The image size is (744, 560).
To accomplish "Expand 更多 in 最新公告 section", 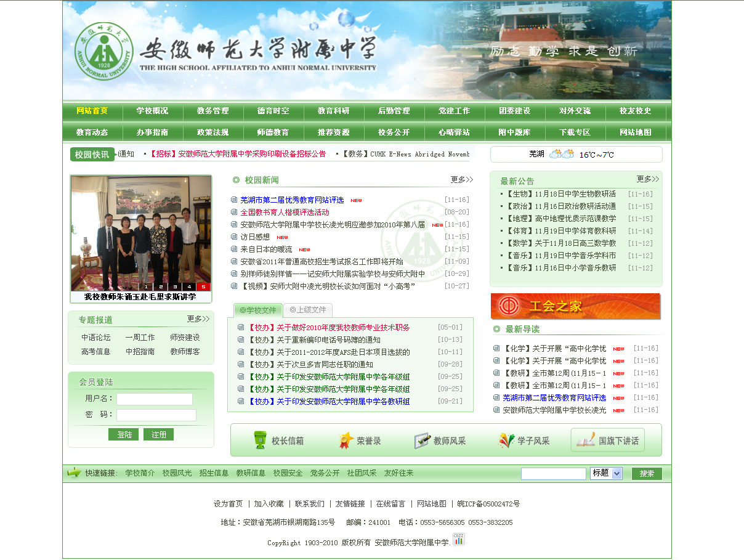I will click(x=648, y=179).
